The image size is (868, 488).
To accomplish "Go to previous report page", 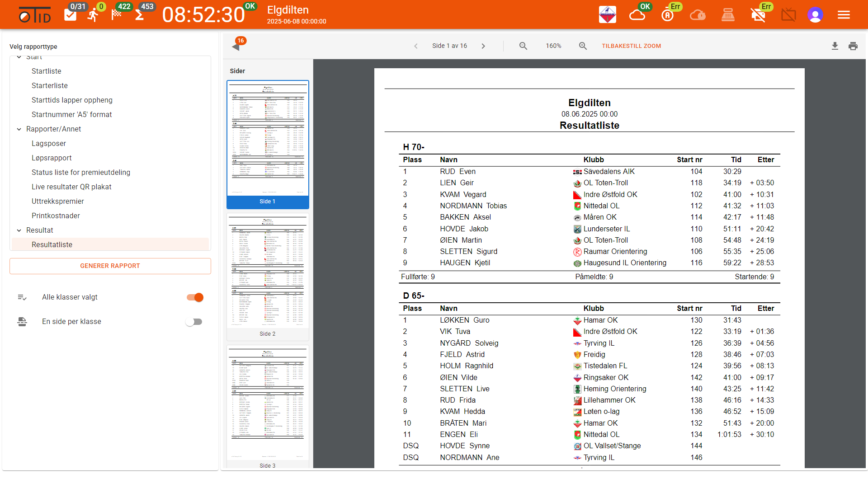I will click(x=416, y=46).
